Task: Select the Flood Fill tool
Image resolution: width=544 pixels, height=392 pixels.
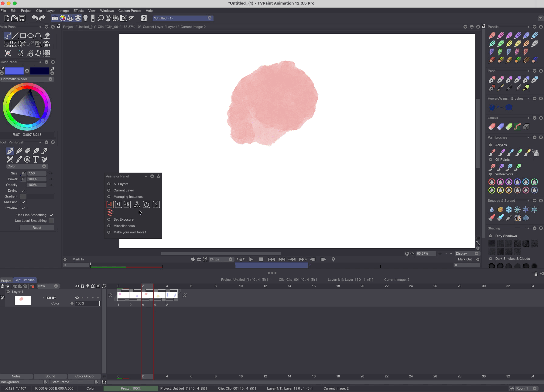Action: (x=46, y=36)
